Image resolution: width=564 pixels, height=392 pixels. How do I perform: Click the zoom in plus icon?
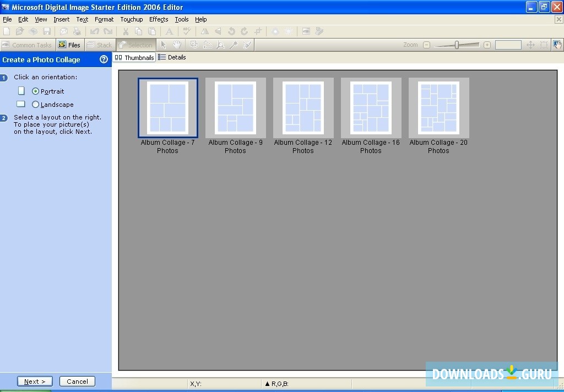point(487,45)
